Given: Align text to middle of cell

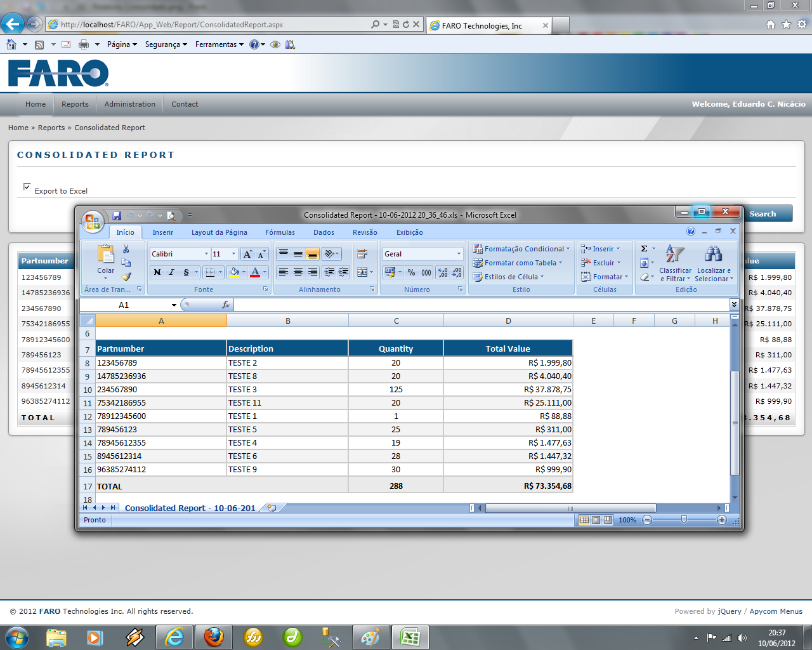Looking at the screenshot, I should 298,254.
